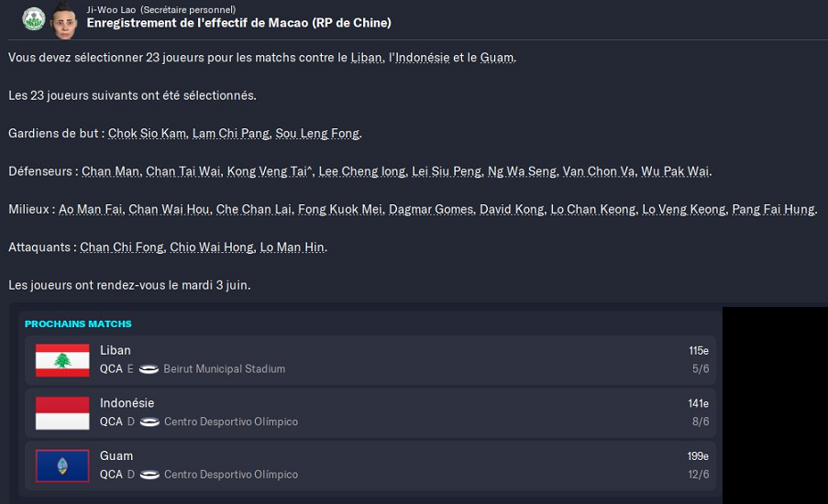The width and height of the screenshot is (828, 504).
Task: Open Beirut Municipal Stadium venue link
Action: (224, 369)
